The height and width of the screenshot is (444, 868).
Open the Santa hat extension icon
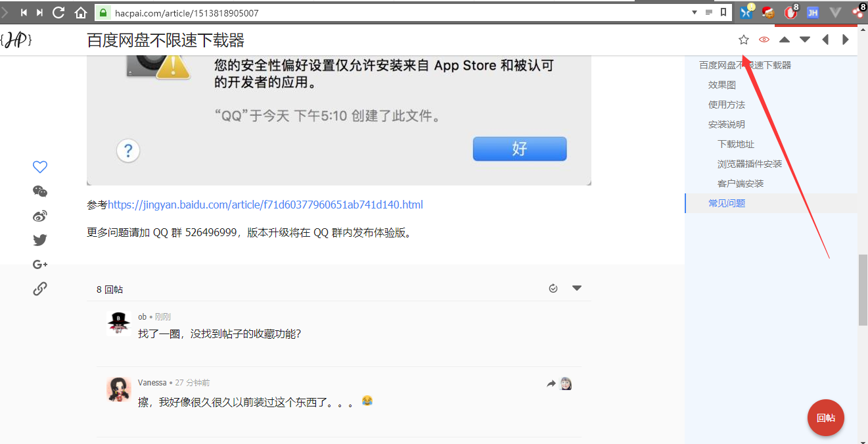(769, 12)
